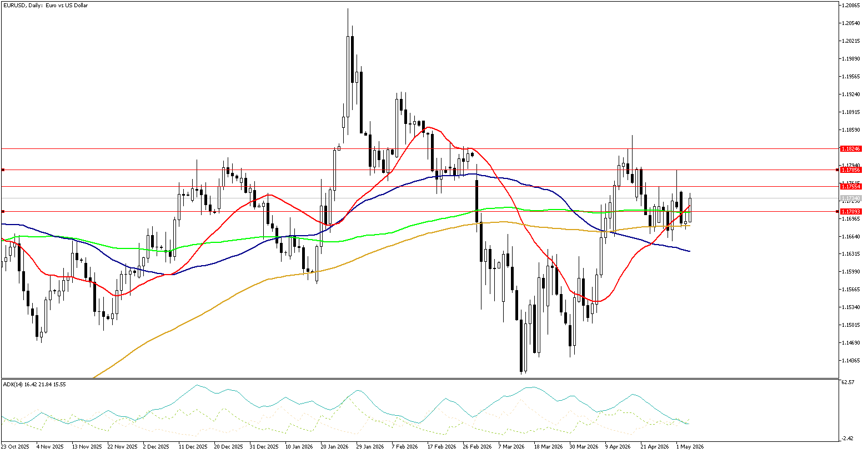Click the '7 Feb 2026' date label
This screenshot has width=868, height=453.
pos(405,446)
